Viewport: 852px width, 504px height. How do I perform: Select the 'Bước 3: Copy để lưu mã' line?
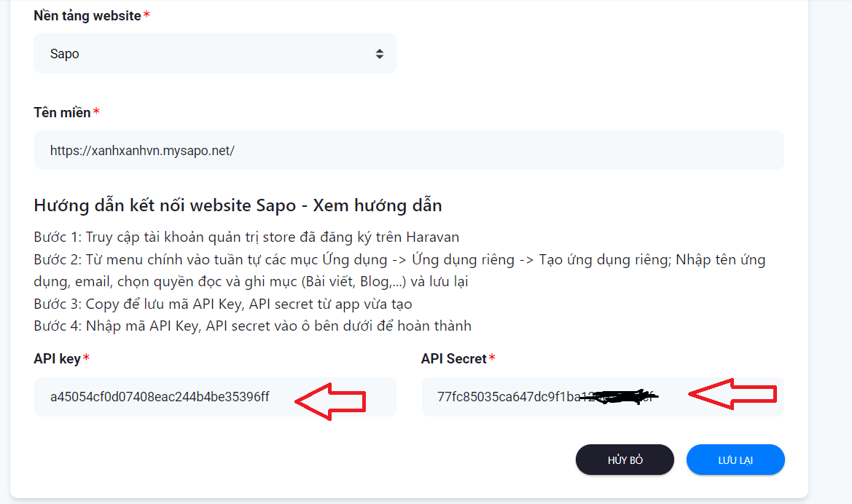[223, 304]
